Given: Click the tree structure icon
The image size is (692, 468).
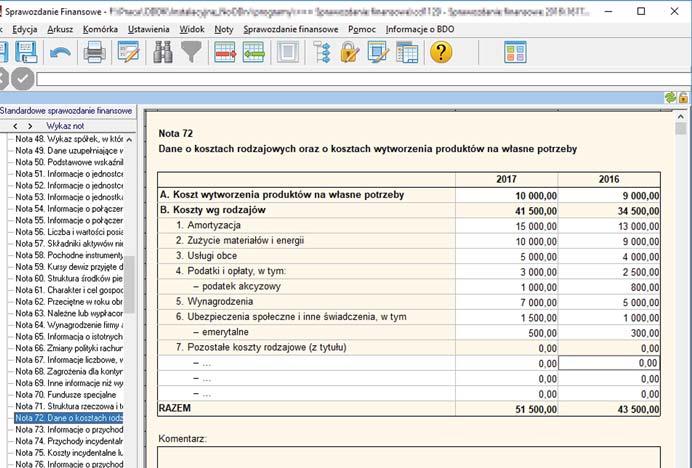Looking at the screenshot, I should click(x=322, y=52).
